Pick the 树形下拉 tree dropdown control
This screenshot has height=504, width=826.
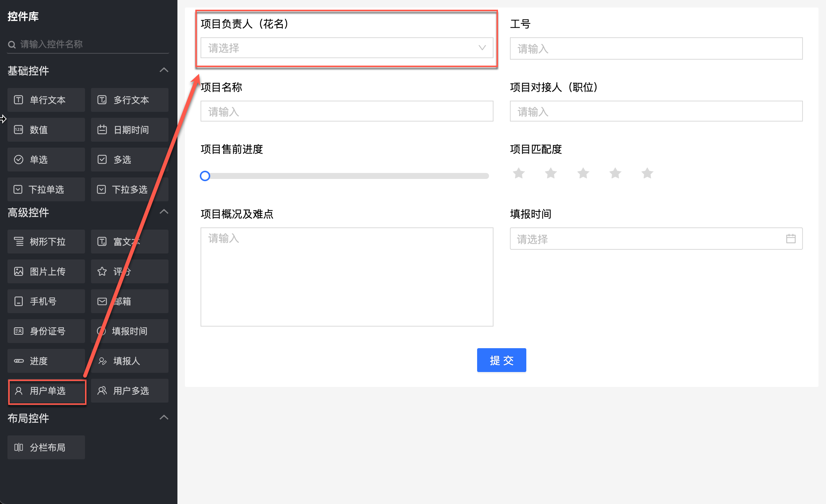46,242
